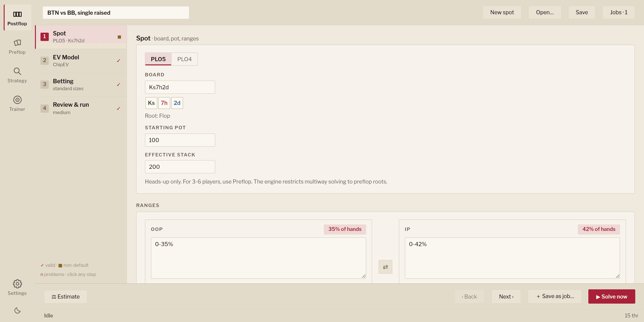This screenshot has height=322, width=644.
Task: Click the Next button
Action: click(506, 296)
